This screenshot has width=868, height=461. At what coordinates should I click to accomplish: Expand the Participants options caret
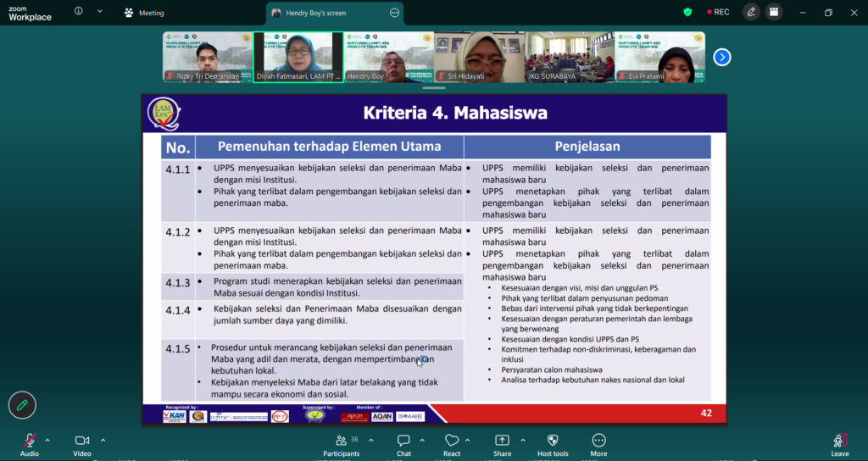[x=371, y=441]
